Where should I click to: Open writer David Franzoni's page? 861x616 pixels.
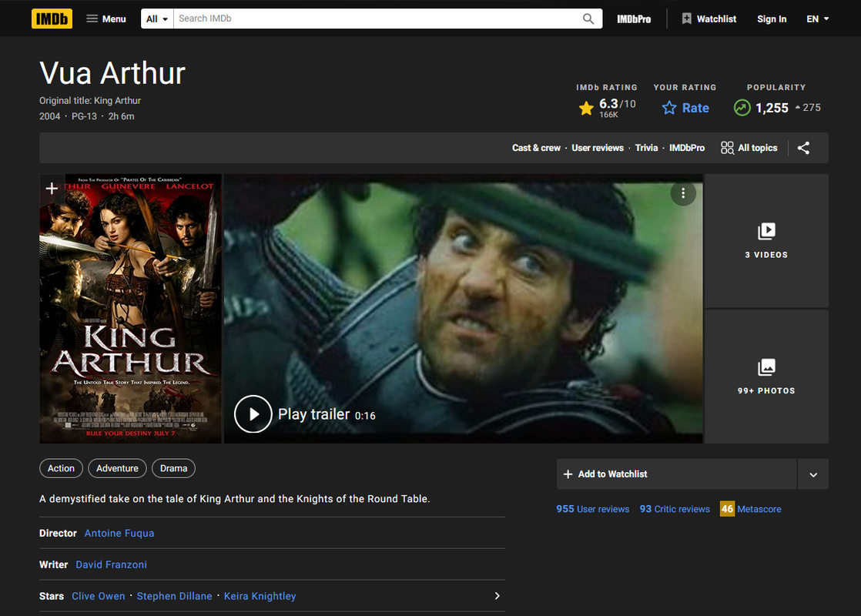click(111, 564)
